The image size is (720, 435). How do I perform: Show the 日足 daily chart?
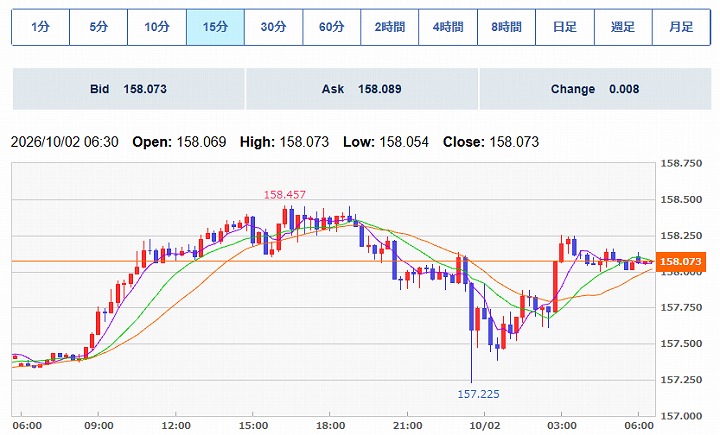pos(565,27)
